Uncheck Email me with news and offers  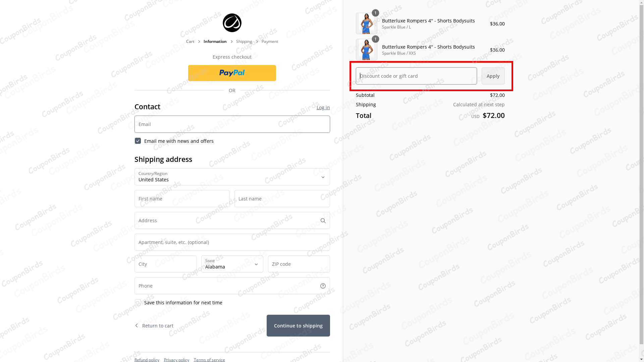tap(138, 141)
